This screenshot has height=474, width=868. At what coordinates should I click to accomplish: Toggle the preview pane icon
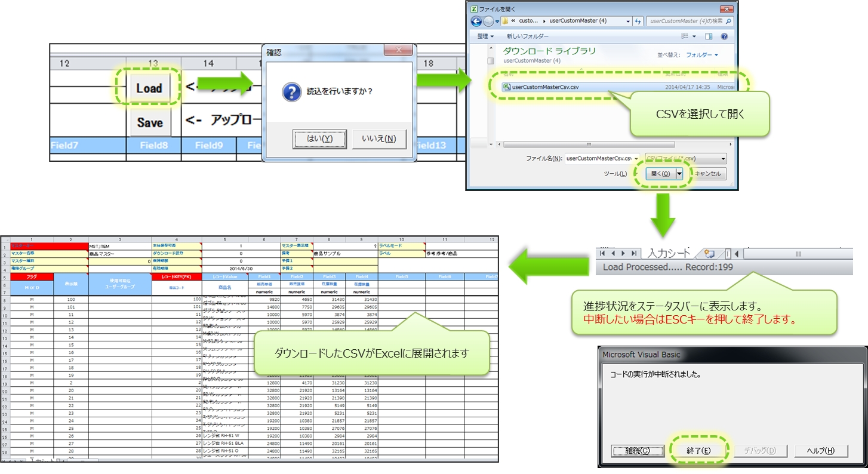(x=709, y=36)
